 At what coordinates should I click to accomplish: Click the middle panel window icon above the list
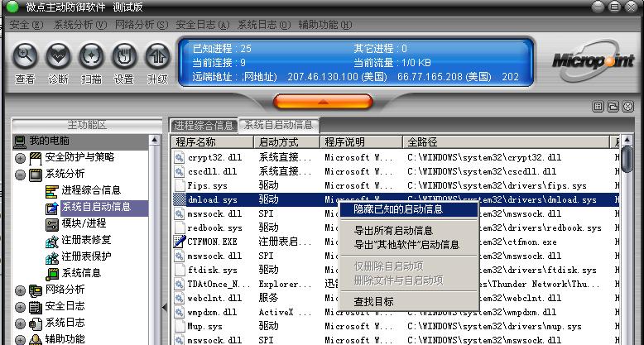click(613, 107)
